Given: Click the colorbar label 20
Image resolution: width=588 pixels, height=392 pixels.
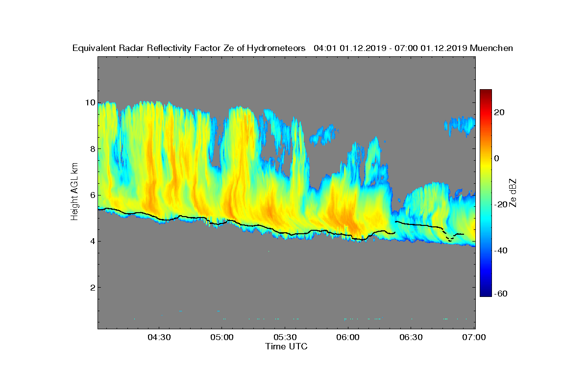Looking at the screenshot, I should pyautogui.click(x=499, y=112).
